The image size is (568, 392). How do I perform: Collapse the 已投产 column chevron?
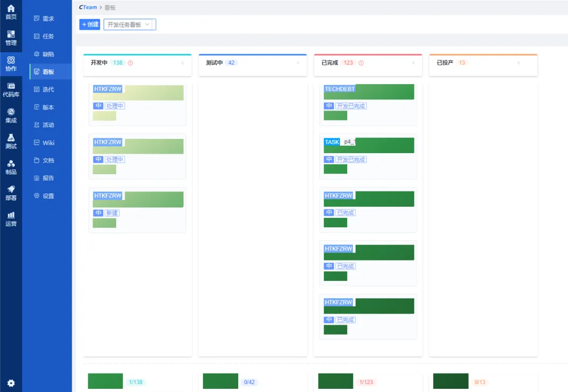519,63
